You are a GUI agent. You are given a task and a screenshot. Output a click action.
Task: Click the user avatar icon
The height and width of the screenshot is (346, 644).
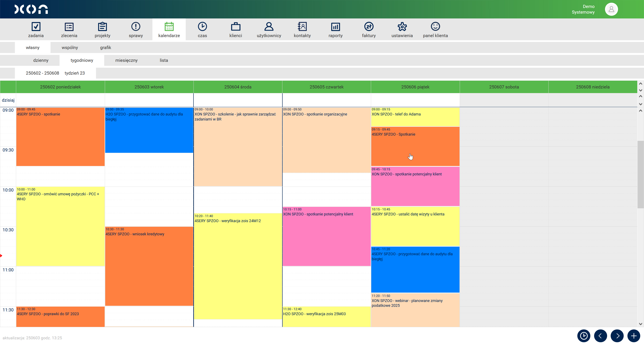611,9
